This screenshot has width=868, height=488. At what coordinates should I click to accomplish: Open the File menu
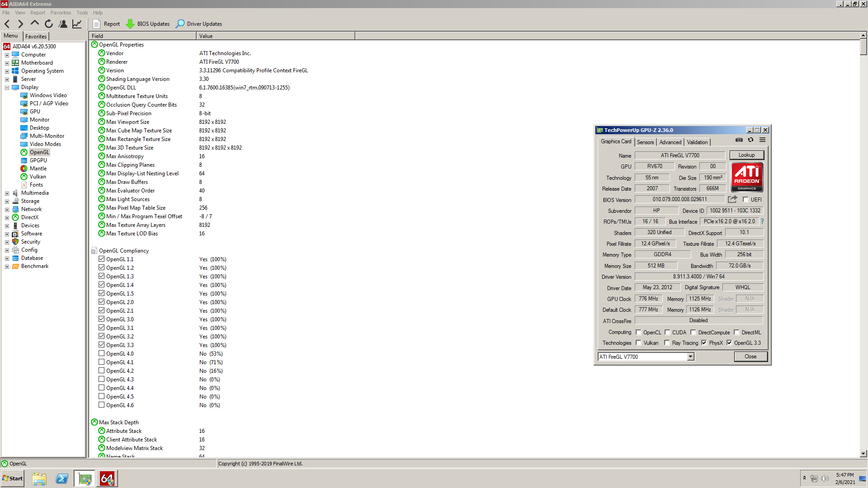tap(6, 13)
